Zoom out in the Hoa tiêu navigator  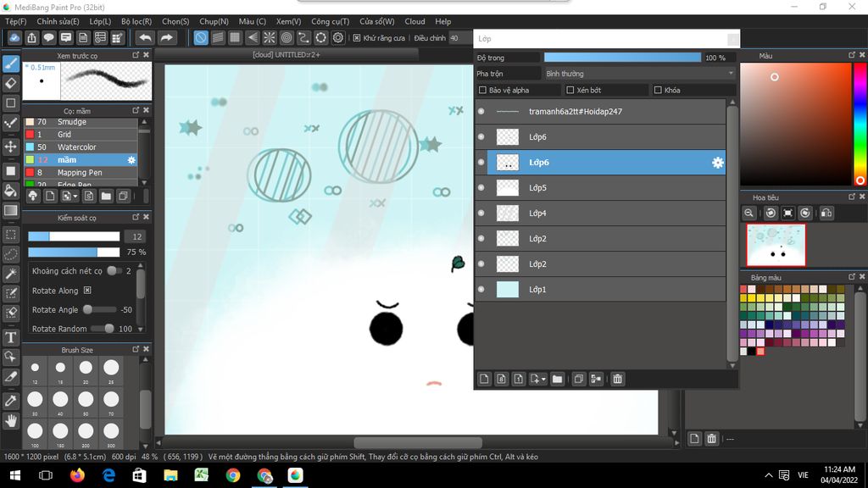coord(749,213)
